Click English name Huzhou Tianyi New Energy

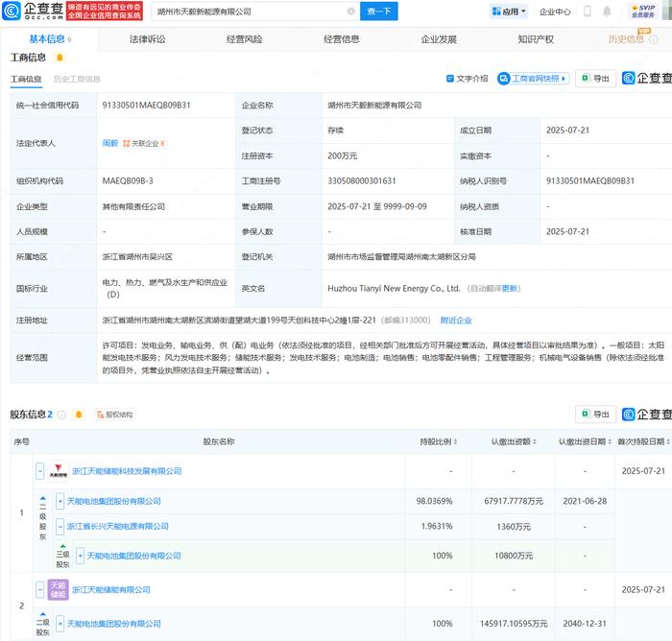pyautogui.click(x=394, y=289)
